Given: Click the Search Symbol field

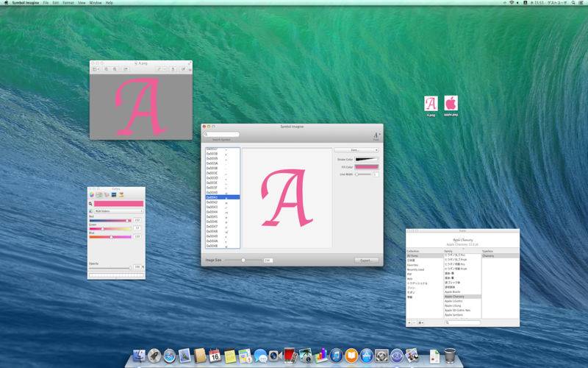Looking at the screenshot, I should point(221,134).
